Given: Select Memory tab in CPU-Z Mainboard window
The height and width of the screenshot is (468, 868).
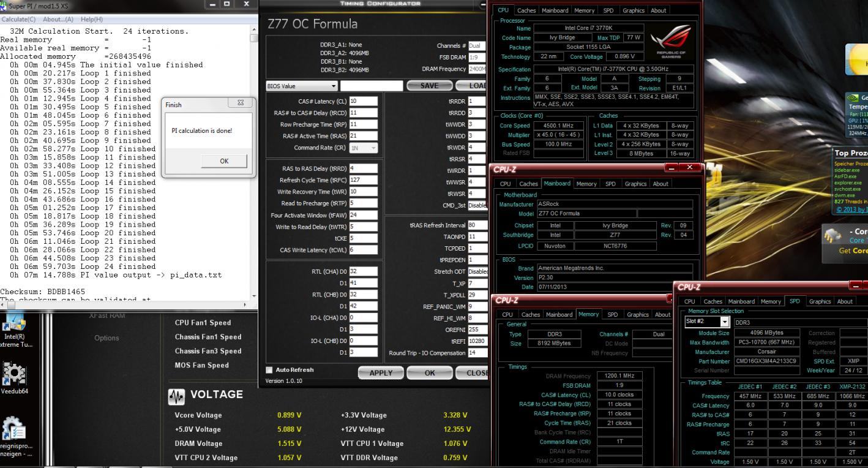Looking at the screenshot, I should [x=586, y=184].
